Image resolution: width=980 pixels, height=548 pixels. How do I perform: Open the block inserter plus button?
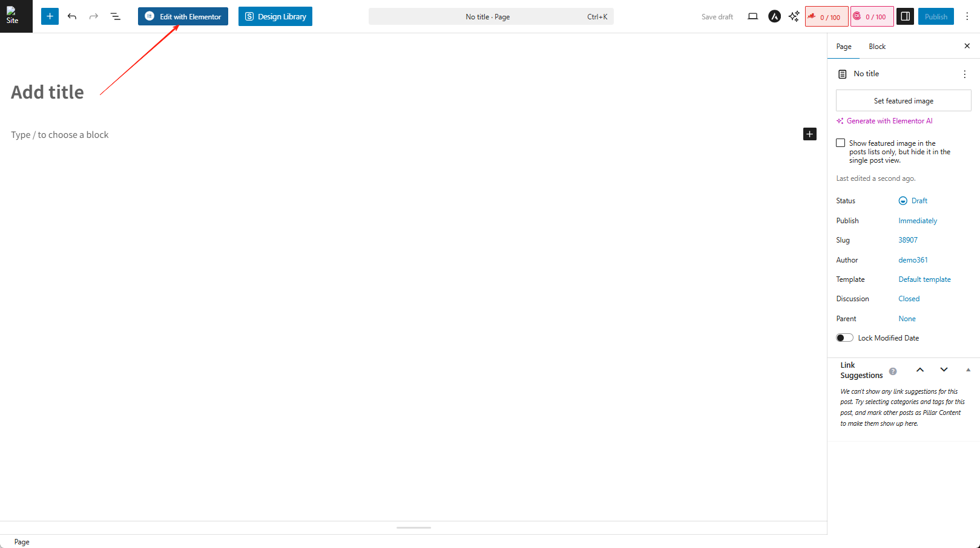click(x=50, y=16)
